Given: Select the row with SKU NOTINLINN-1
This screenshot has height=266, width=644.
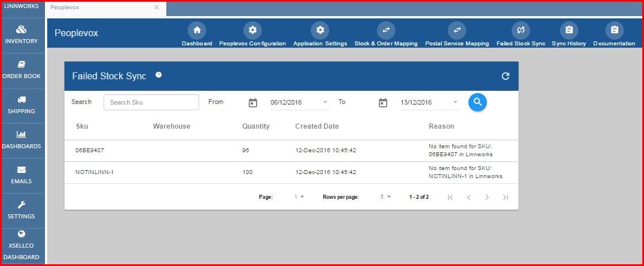Looking at the screenshot, I should pos(291,172).
